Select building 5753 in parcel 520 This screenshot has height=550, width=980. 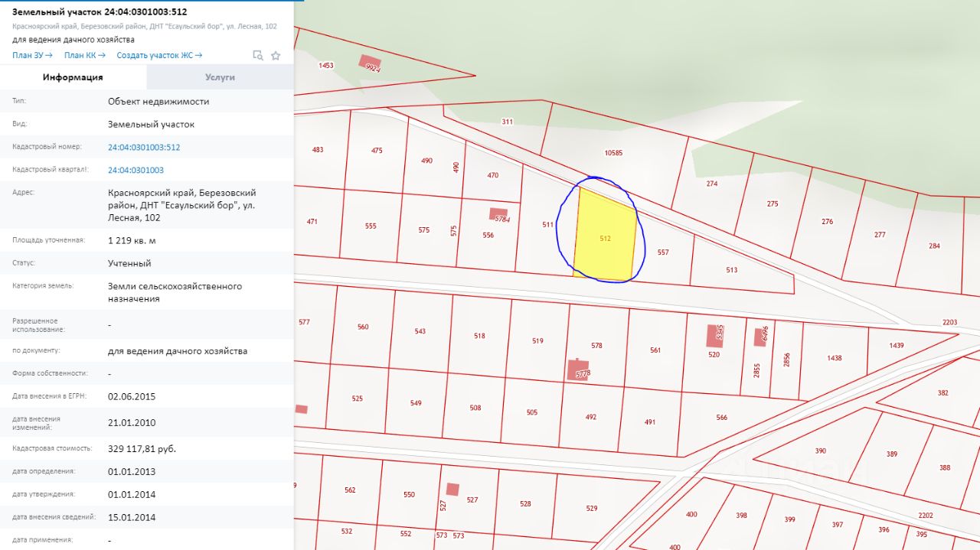(x=716, y=334)
